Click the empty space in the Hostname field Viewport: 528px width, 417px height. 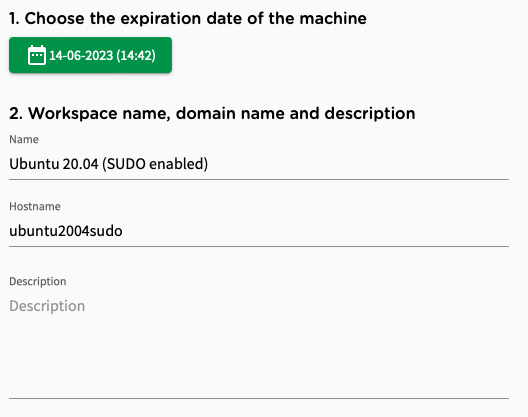click(x=316, y=231)
